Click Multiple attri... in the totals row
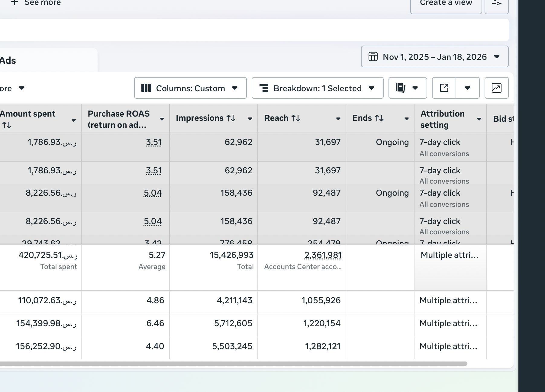The height and width of the screenshot is (392, 545). [x=449, y=255]
